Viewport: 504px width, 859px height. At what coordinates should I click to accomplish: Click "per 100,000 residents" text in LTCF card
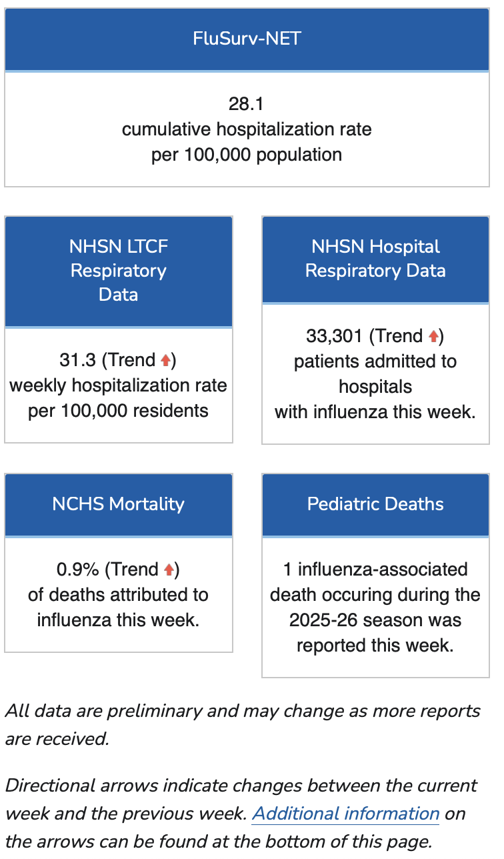point(119,411)
